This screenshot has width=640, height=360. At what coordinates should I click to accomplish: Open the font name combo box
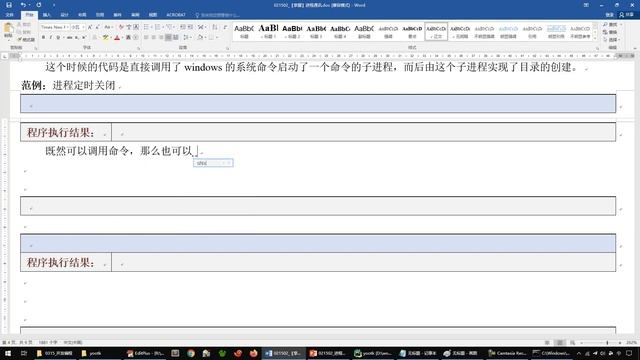tap(54, 27)
